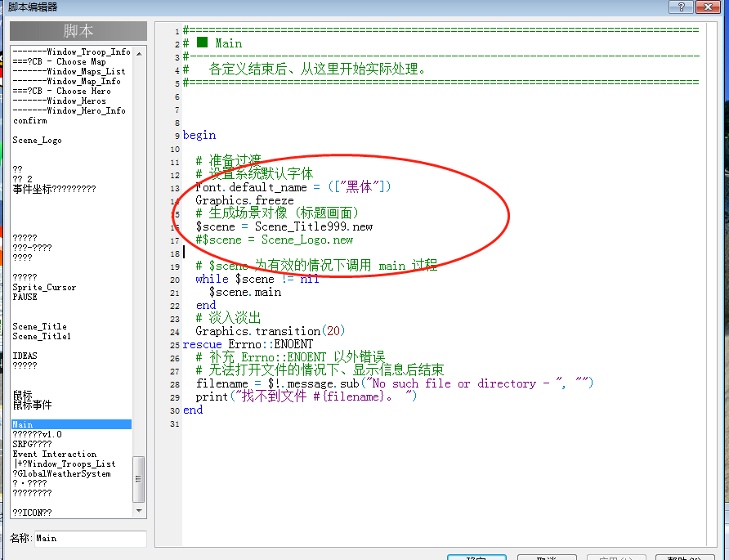The image size is (729, 560).
Task: Click the 'Graphics.freeze' code line
Action: pos(244,200)
